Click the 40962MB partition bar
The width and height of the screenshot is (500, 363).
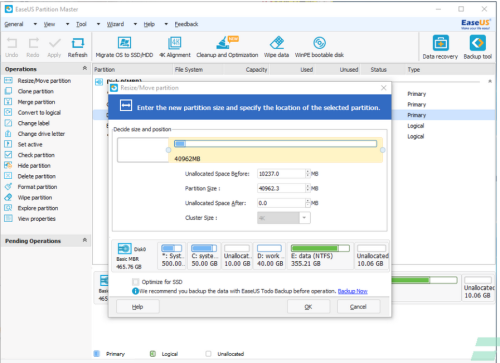click(x=276, y=150)
